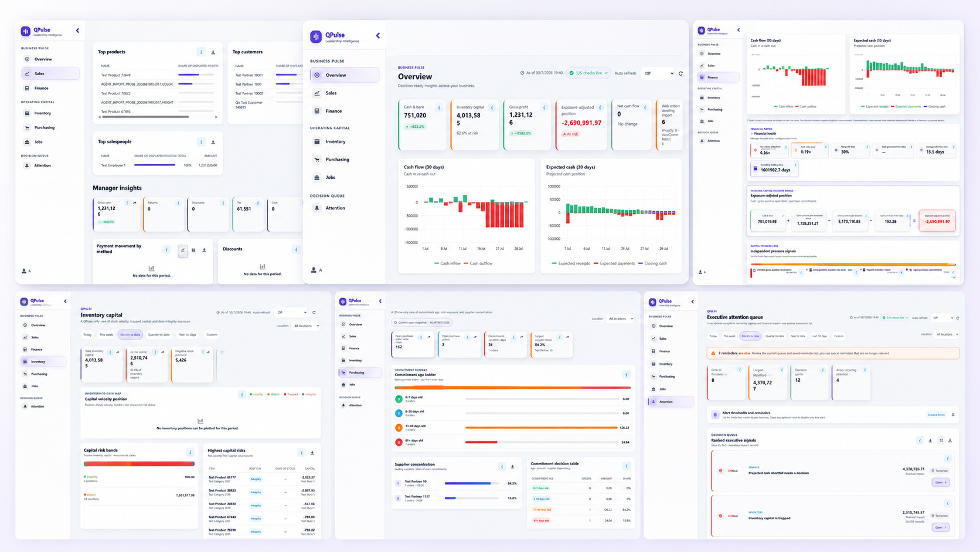
Task: Open info icon on Net cash flow card
Action: (x=645, y=107)
